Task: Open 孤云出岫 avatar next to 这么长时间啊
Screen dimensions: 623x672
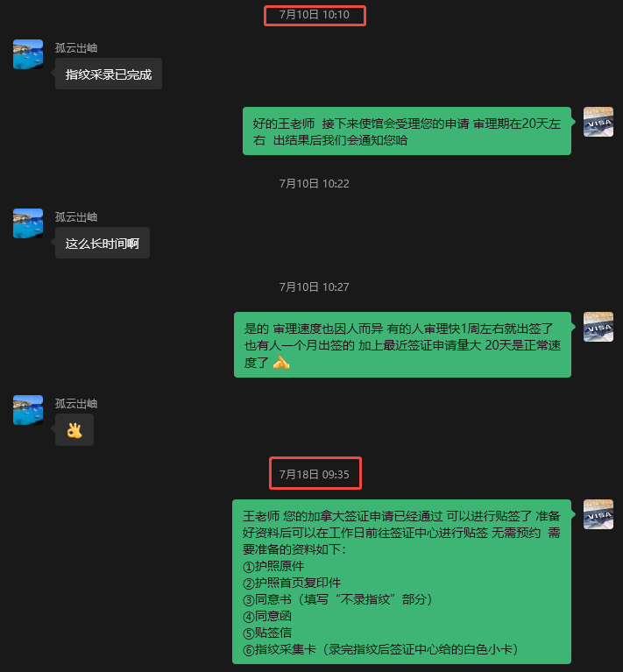Action: click(28, 223)
